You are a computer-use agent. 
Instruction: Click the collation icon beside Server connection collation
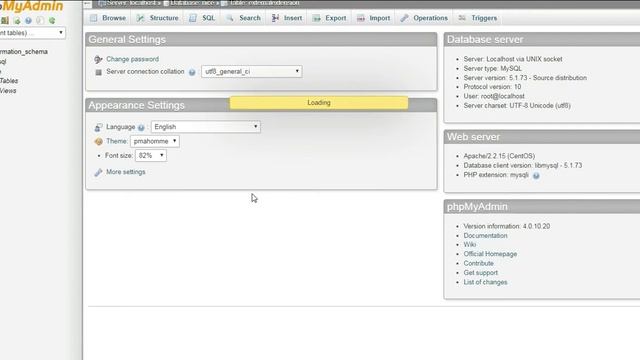pos(98,72)
